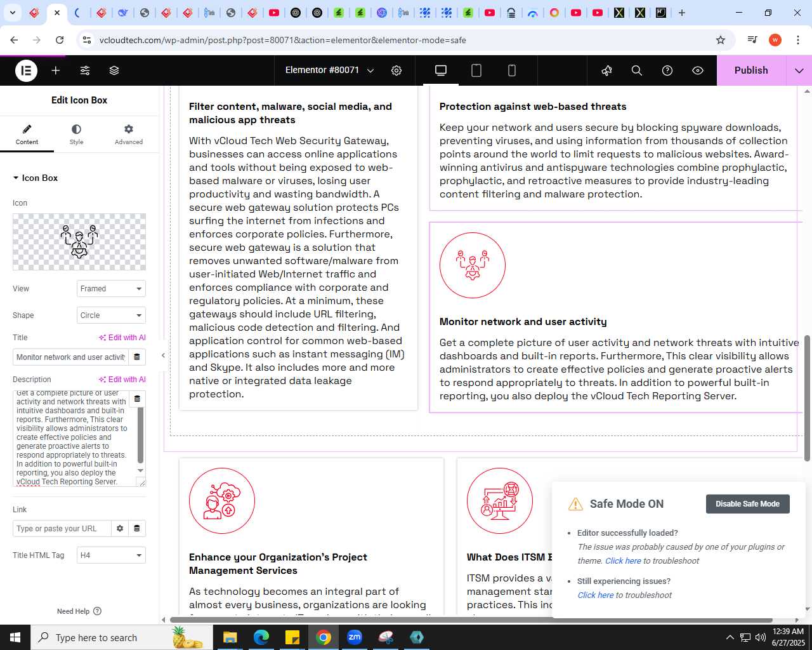Switch to the Content tab

(27, 134)
